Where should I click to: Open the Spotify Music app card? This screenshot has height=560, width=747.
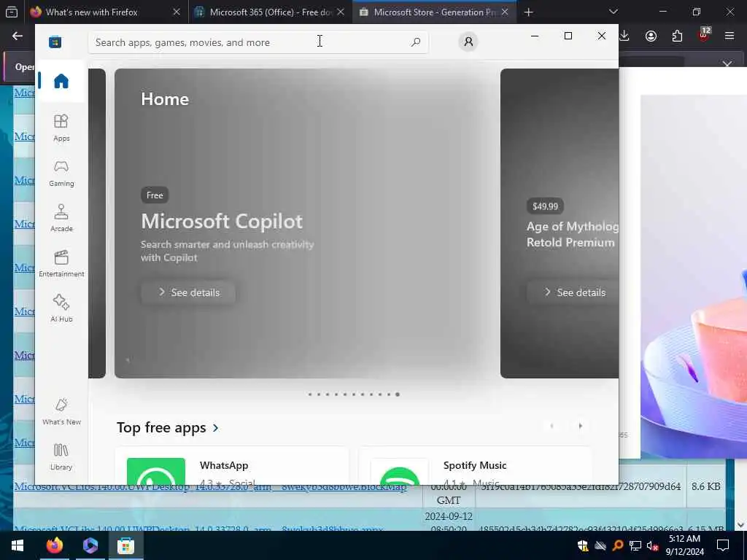[475, 466]
